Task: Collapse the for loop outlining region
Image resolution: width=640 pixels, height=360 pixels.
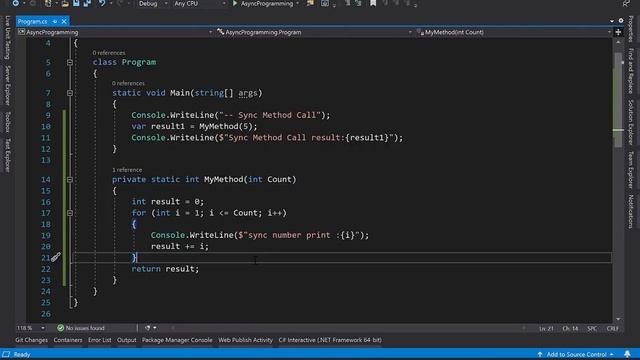Action: pos(70,213)
